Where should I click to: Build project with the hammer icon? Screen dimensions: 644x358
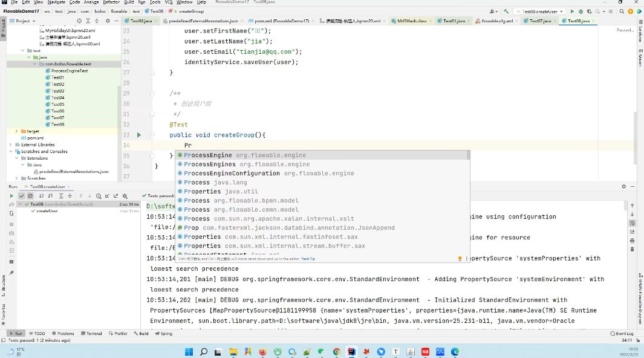pyautogui.click(x=506, y=11)
